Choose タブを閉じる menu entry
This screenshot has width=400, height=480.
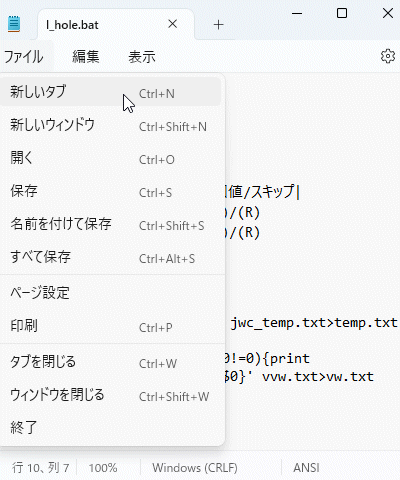click(110, 362)
